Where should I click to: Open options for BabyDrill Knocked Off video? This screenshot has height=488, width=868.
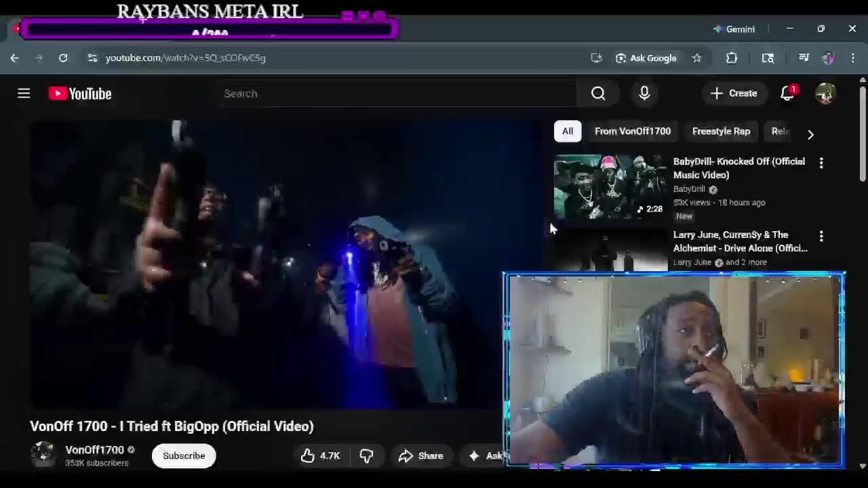point(821,163)
